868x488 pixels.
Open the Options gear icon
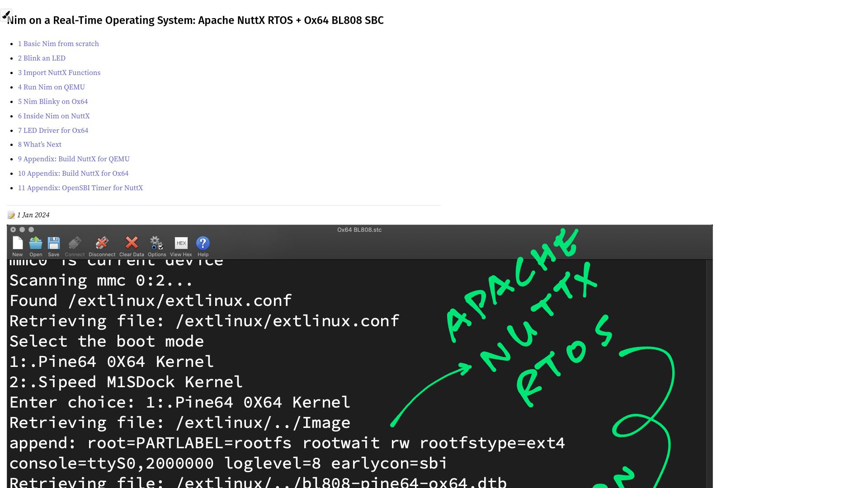pos(156,243)
